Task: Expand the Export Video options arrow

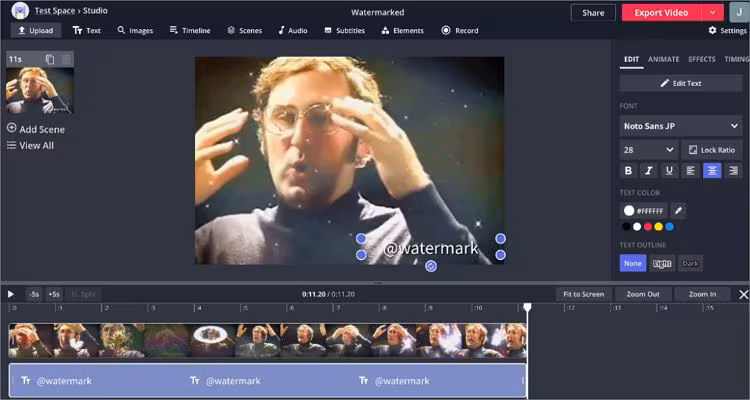Action: coord(713,13)
